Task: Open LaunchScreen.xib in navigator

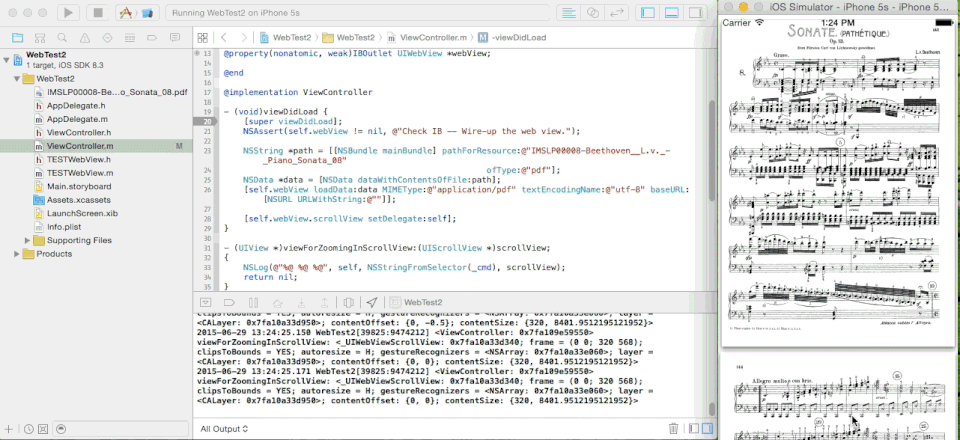Action: coord(75,214)
